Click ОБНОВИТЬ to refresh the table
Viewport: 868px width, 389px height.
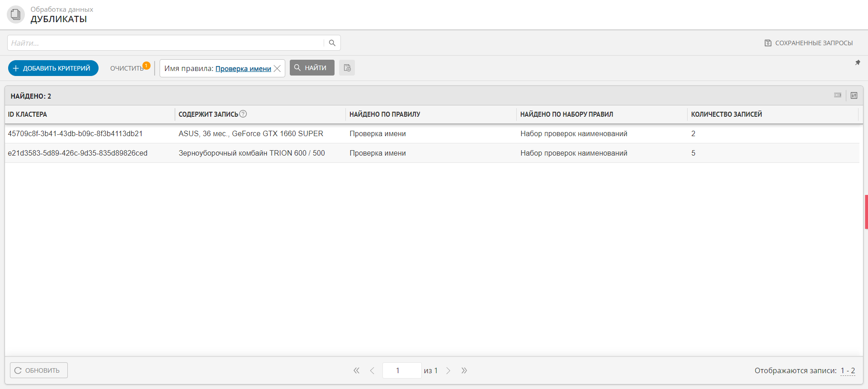(39, 370)
